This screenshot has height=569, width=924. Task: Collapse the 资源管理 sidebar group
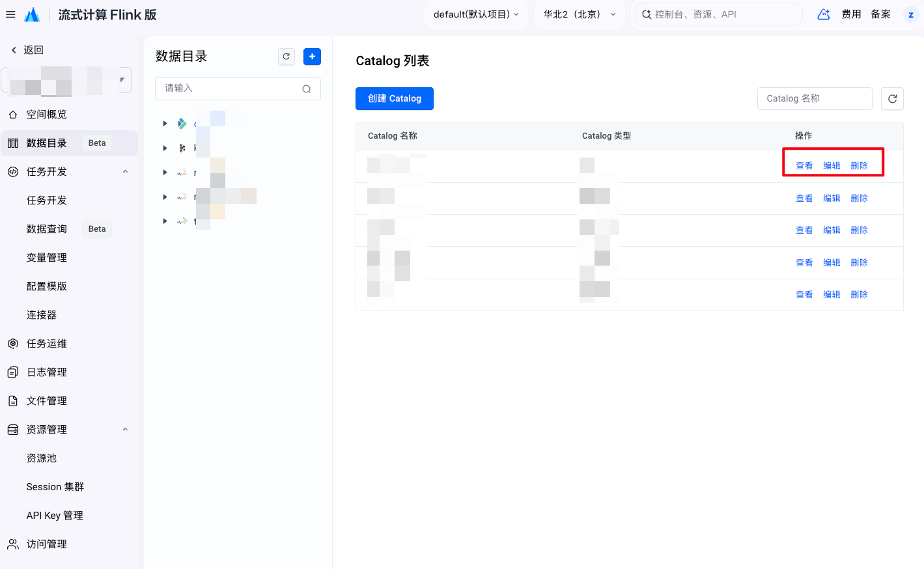click(125, 430)
